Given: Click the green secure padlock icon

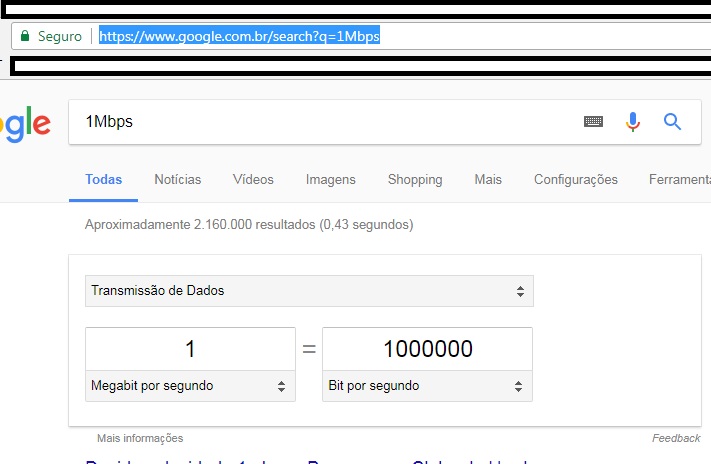Looking at the screenshot, I should [x=25, y=36].
